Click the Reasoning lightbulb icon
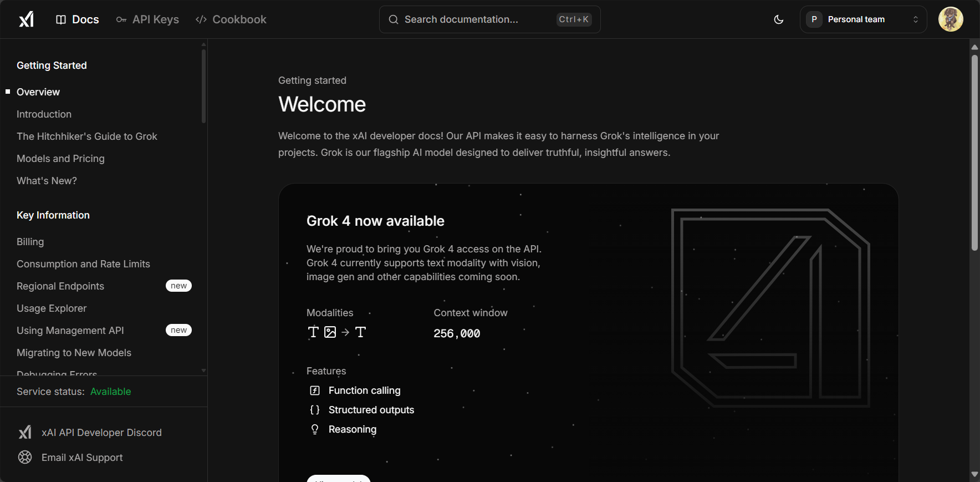The image size is (980, 482). [315, 429]
